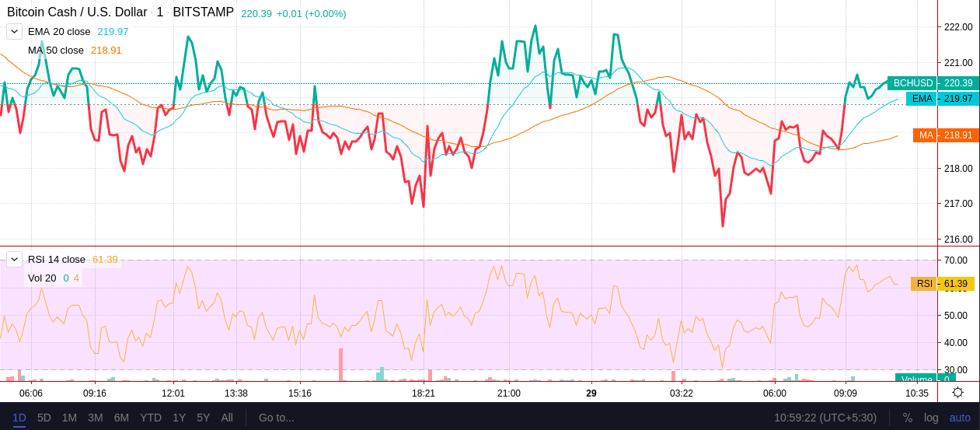Click the 06:06 time axis label
This screenshot has width=980, height=430.
pos(31,393)
